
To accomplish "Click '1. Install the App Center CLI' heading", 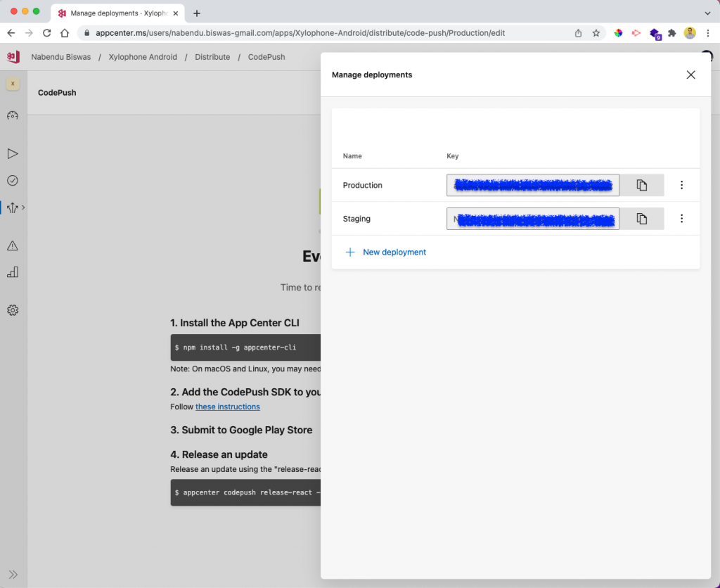I will pyautogui.click(x=235, y=323).
